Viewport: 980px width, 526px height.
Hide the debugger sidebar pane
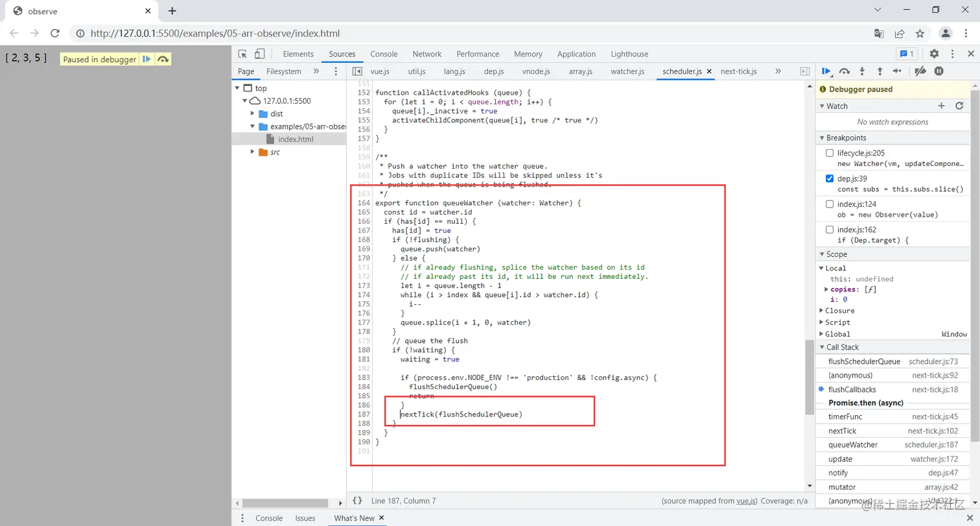[x=805, y=71]
